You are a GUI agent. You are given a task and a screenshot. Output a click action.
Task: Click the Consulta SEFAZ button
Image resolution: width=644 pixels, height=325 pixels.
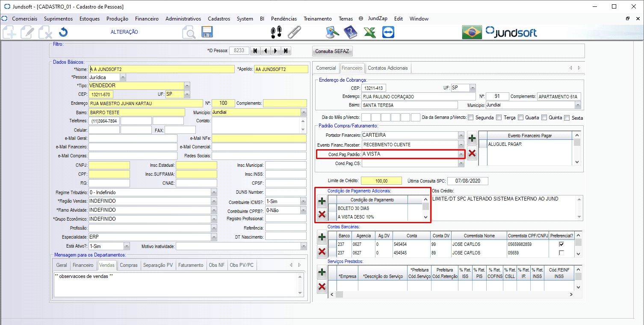tap(332, 51)
